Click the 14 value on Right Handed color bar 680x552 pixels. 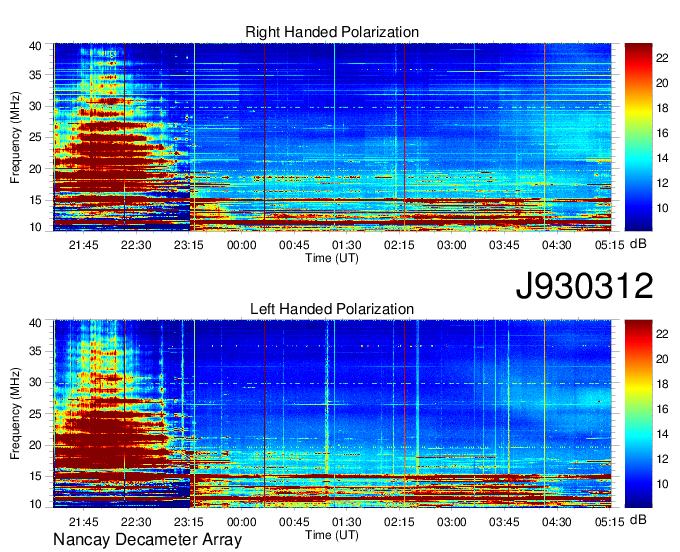(662, 158)
